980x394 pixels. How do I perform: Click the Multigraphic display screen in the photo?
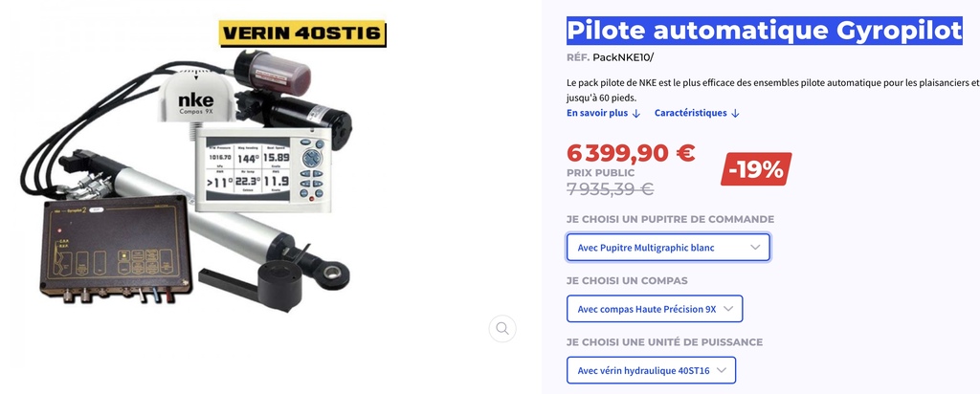[x=250, y=168]
